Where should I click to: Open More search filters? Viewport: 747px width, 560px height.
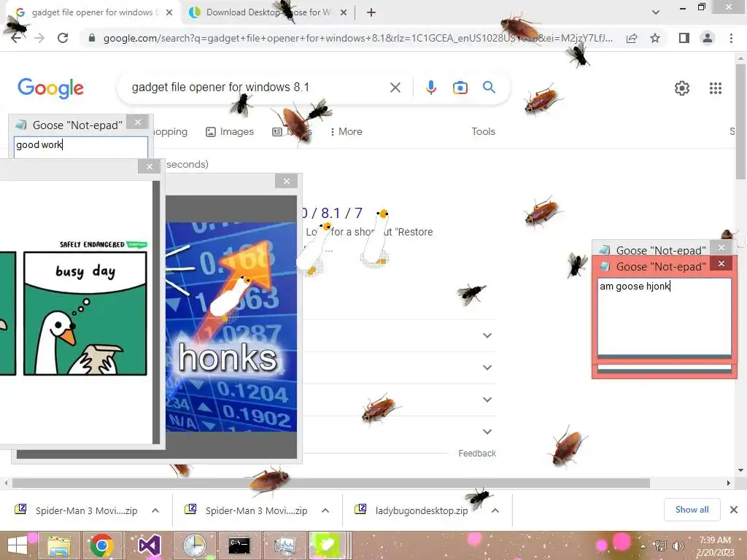[347, 131]
